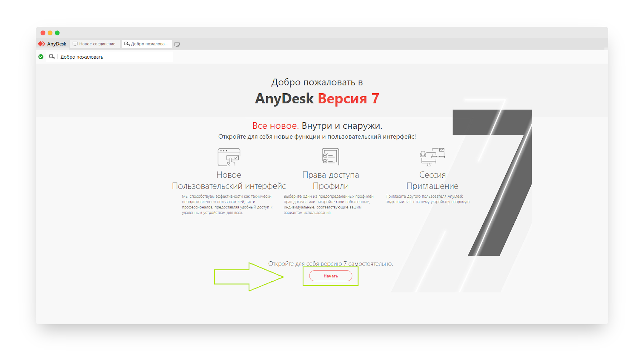Click the Новое Пользовательский интерфейс heading
The width and height of the screenshot is (644, 351).
point(229,180)
